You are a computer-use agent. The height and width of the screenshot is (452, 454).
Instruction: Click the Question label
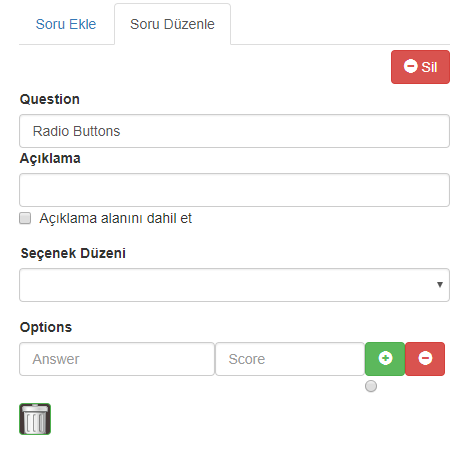50,99
